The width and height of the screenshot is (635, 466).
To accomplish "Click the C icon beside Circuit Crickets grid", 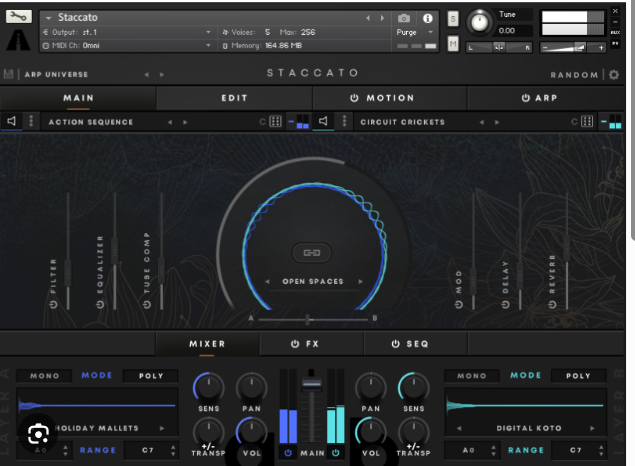I will point(575,122).
